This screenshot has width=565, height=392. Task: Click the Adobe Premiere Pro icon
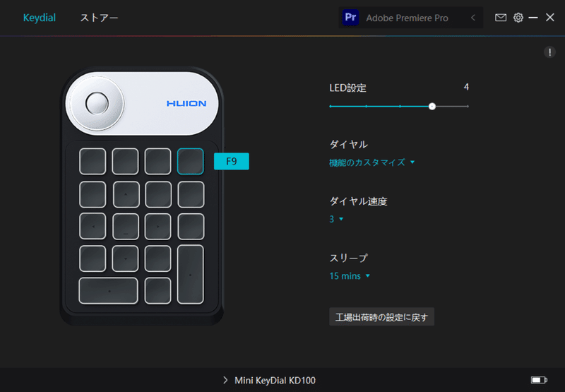tap(350, 17)
